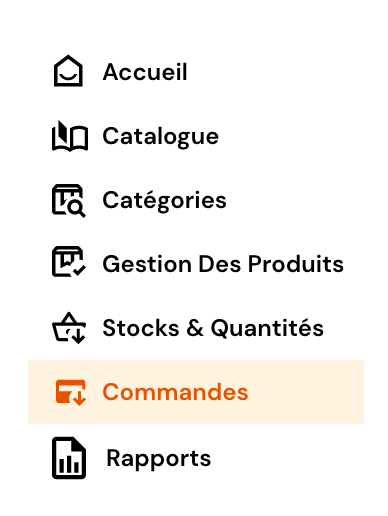This screenshot has height=516, width=388.
Task: Click the bar chart Rapports icon
Action: (x=69, y=458)
